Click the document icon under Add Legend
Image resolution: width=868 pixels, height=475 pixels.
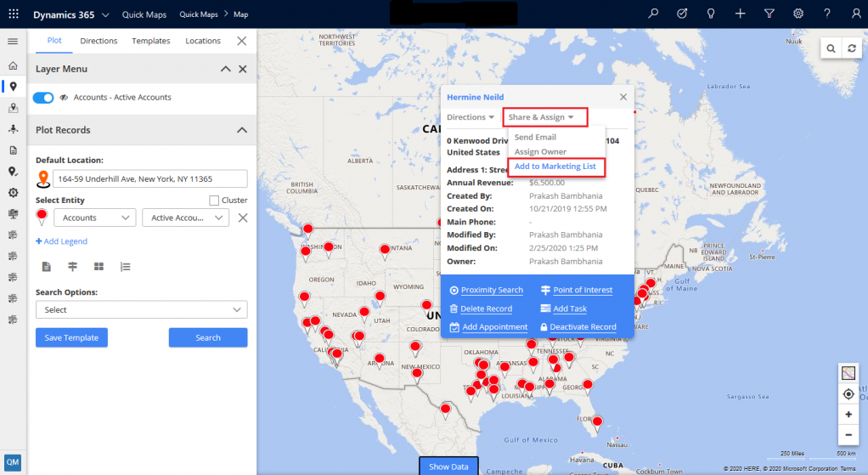(47, 267)
